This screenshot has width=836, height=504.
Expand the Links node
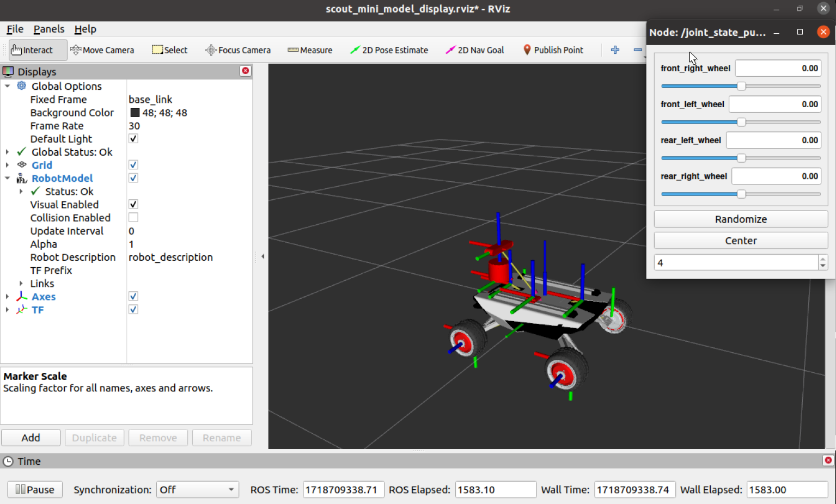[21, 283]
